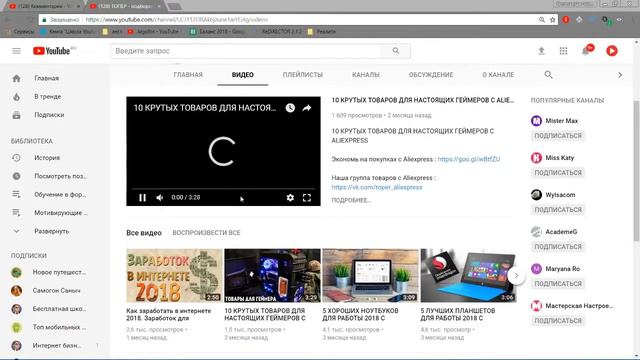The width and height of the screenshot is (640, 360).
Task: Click the zoom magnifier in the address bar
Action: pyautogui.click(x=541, y=20)
